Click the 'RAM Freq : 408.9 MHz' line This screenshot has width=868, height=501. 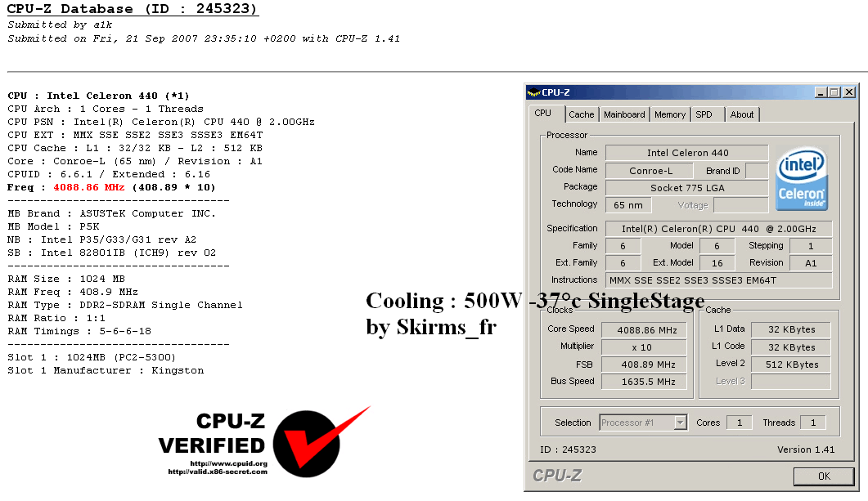click(x=73, y=292)
